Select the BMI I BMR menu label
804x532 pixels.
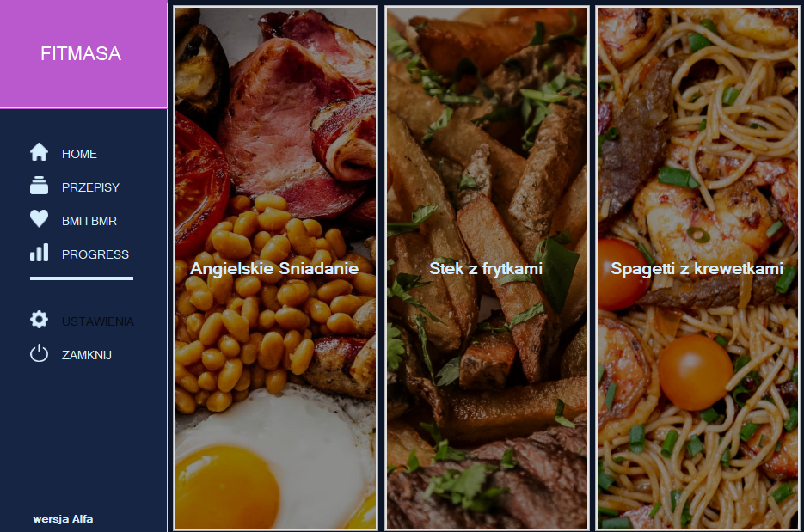pos(89,221)
